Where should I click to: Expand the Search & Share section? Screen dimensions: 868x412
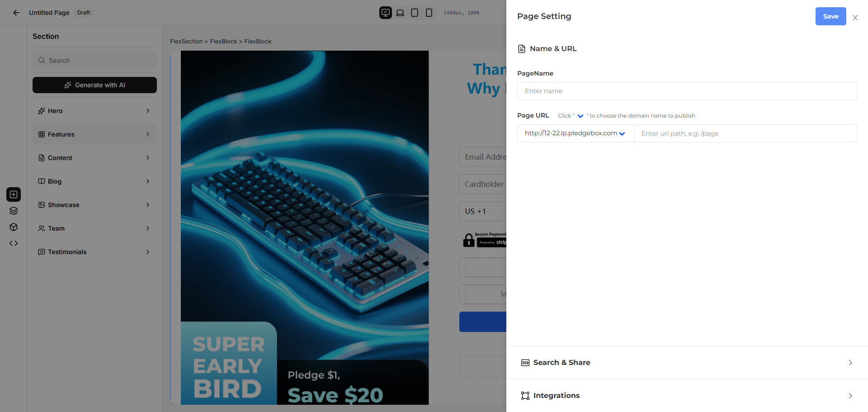pos(687,363)
